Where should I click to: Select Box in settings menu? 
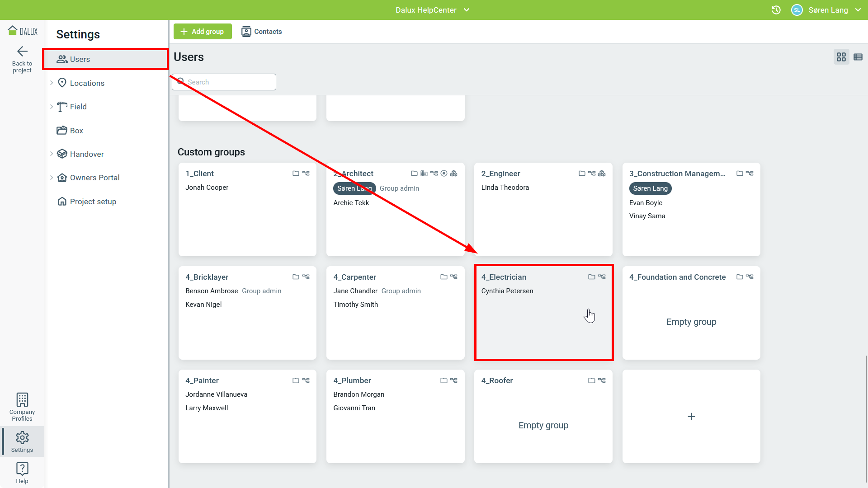[76, 131]
